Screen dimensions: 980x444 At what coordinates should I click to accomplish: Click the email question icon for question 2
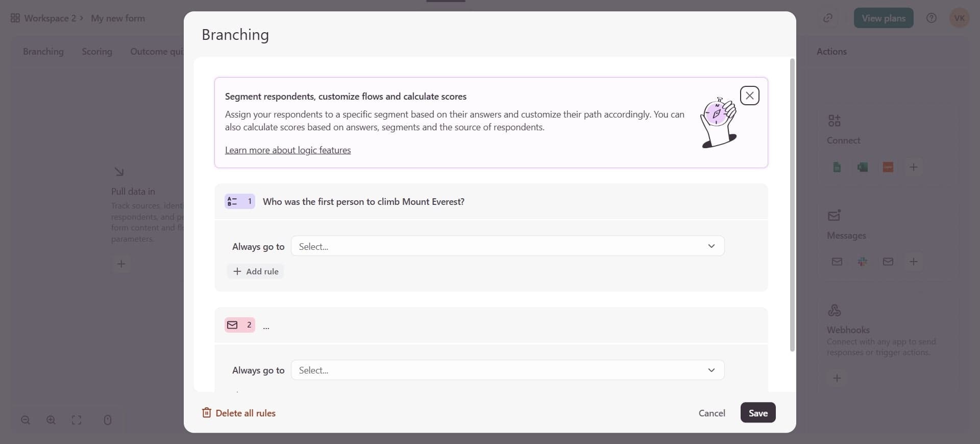232,325
